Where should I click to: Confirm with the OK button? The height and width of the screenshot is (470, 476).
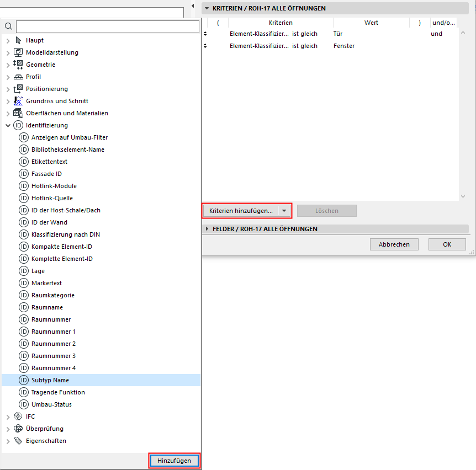447,244
